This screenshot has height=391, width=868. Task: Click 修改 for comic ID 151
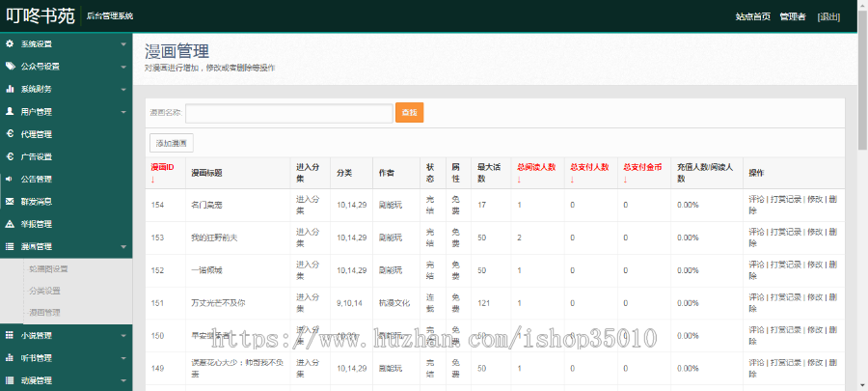click(815, 297)
